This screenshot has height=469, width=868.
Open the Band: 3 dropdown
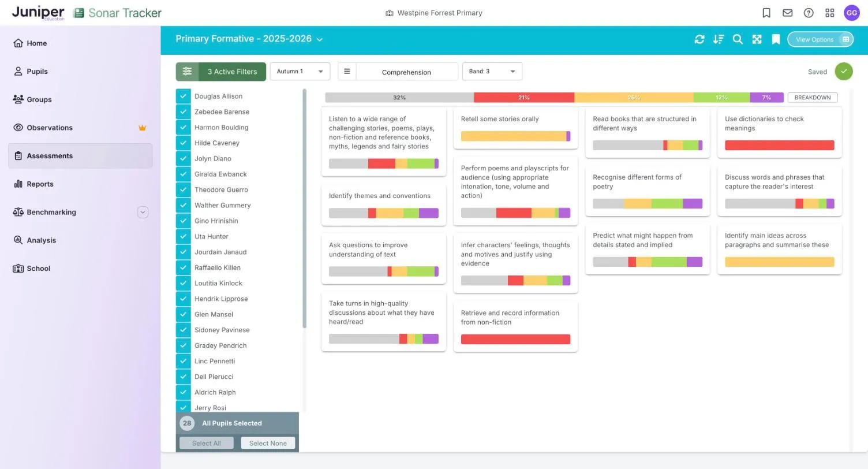click(492, 72)
